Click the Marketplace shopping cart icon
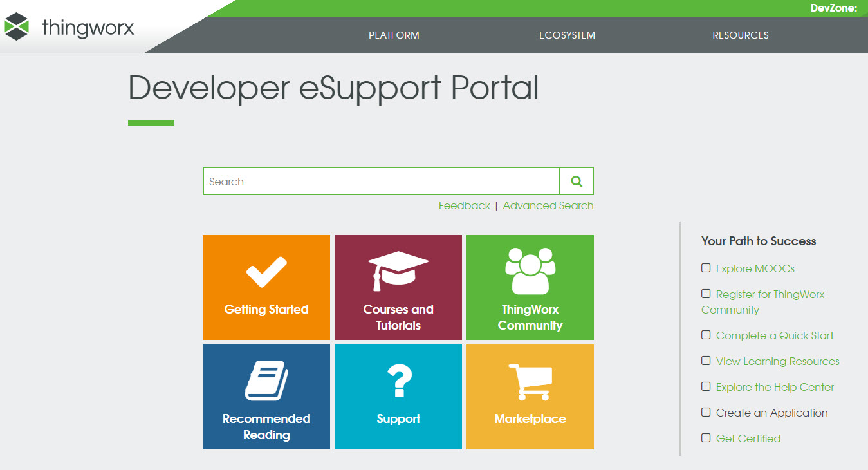 pos(530,382)
